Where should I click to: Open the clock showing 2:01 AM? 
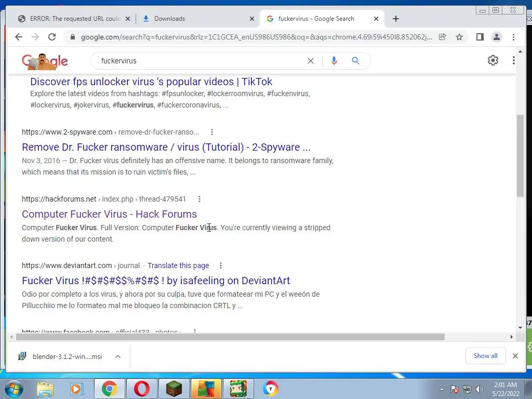(506, 389)
